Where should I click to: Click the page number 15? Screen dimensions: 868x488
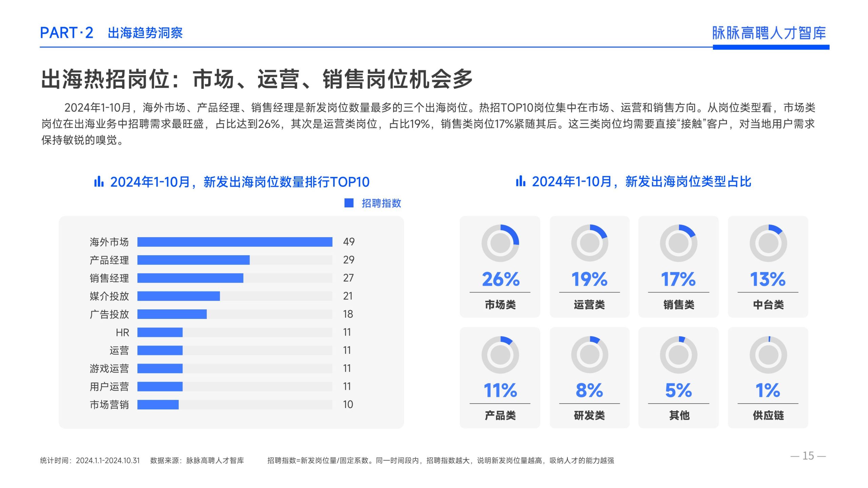click(x=808, y=456)
